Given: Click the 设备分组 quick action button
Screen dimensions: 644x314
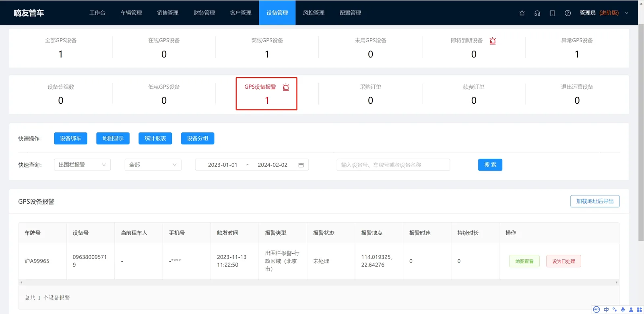Looking at the screenshot, I should click(198, 138).
